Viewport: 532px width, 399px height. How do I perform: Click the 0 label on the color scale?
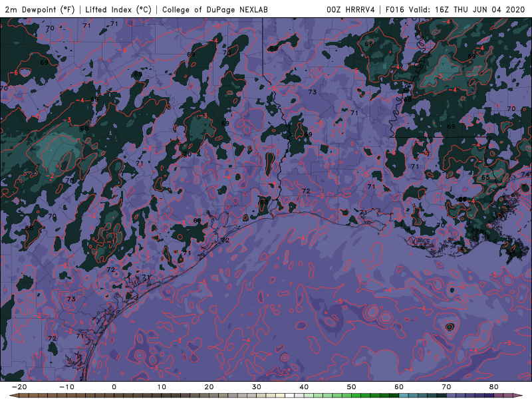(114, 387)
